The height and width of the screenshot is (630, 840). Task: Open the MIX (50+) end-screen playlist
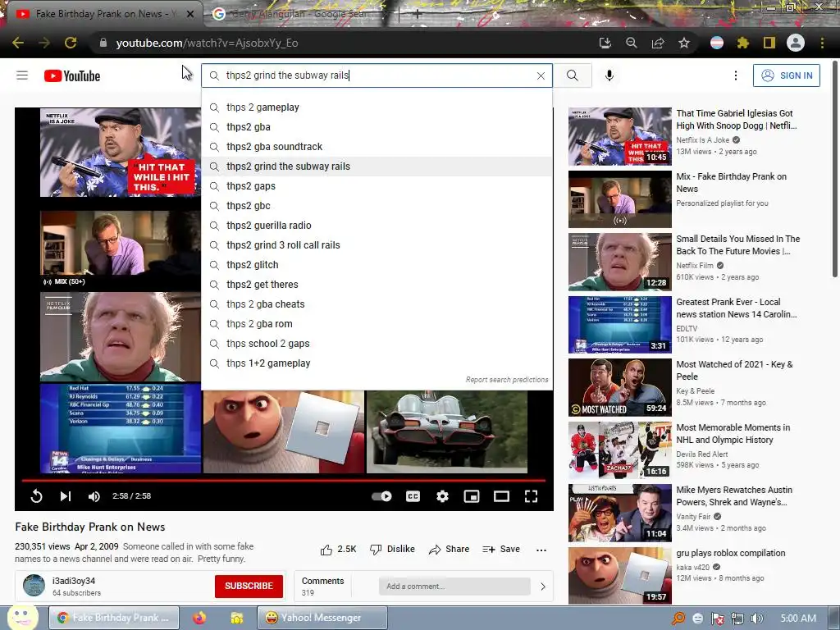coord(121,249)
